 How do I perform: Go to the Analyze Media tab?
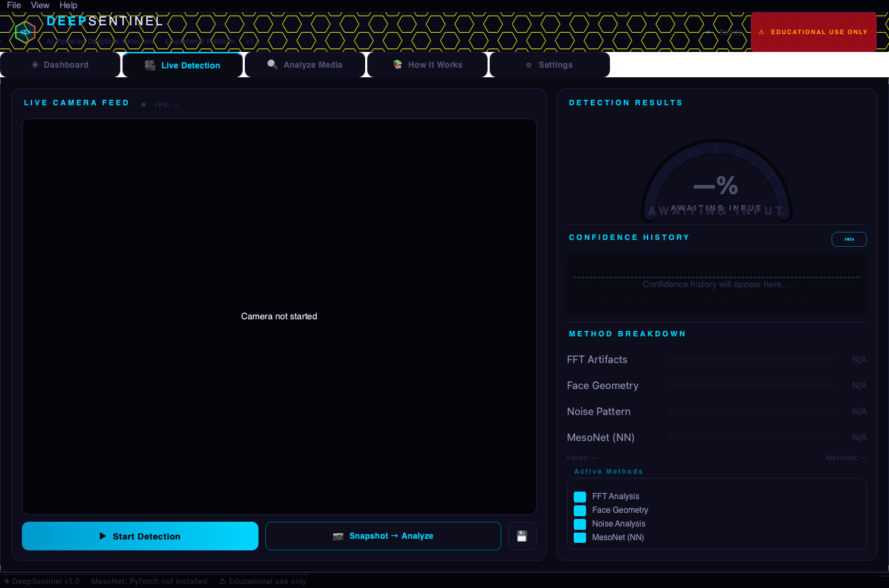click(x=305, y=65)
